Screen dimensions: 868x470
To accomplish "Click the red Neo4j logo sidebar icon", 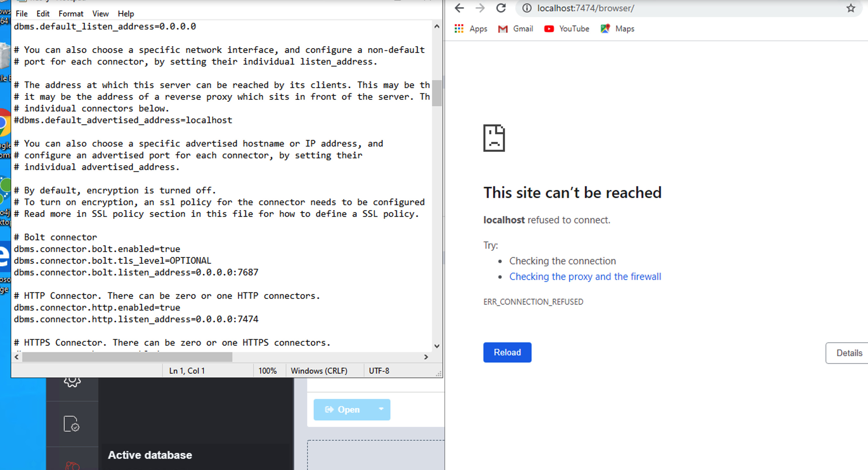I will (72, 466).
